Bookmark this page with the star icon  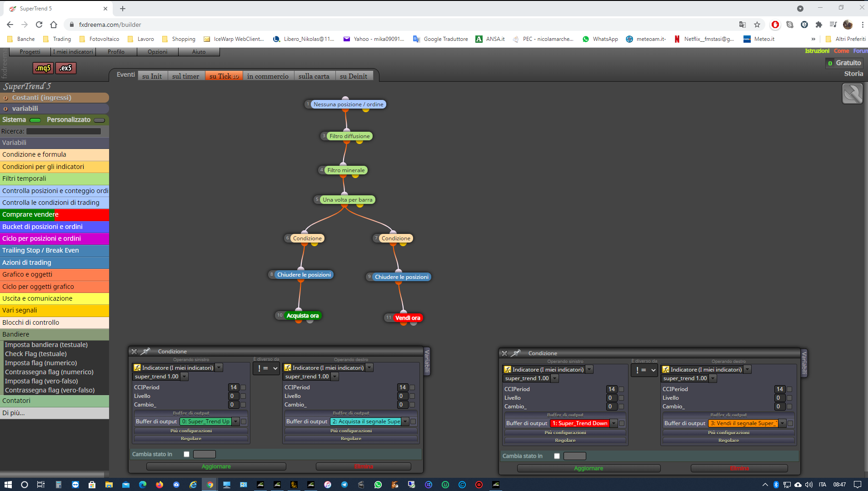point(757,25)
